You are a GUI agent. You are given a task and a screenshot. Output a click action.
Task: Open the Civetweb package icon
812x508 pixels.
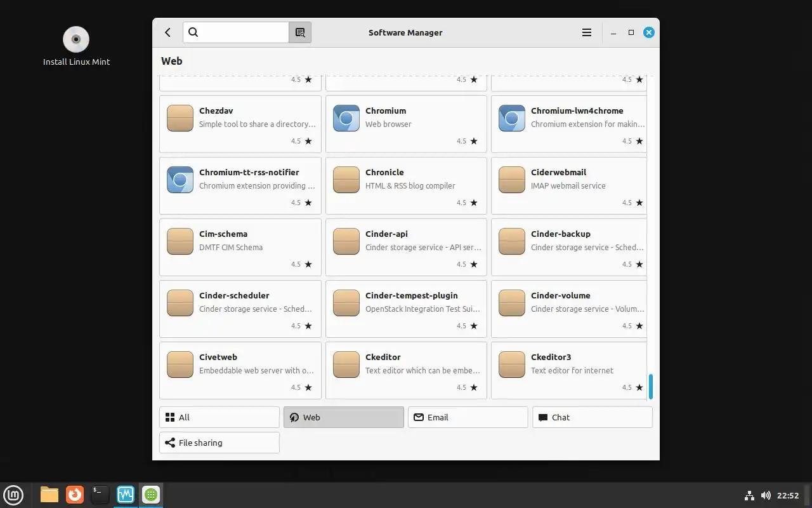(180, 364)
